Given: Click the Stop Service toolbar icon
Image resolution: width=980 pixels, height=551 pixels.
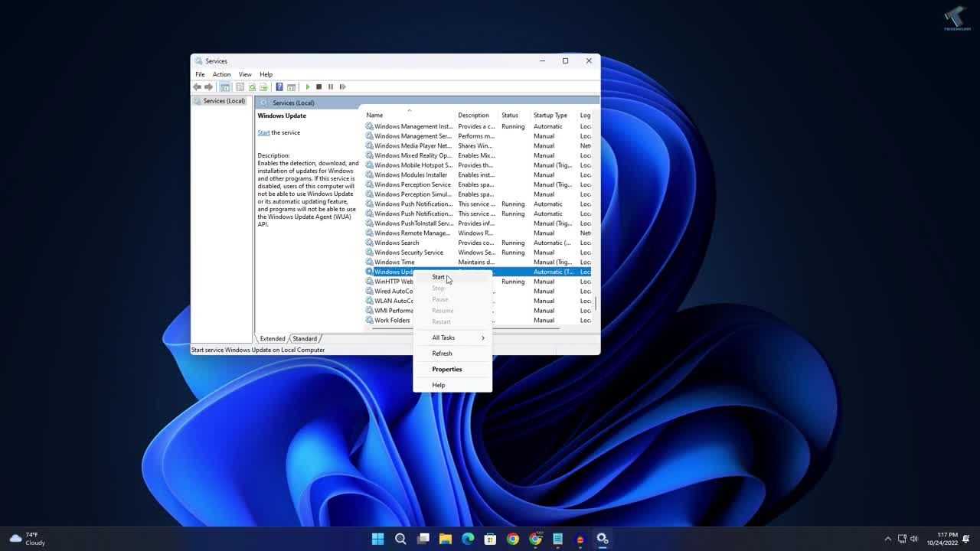Looking at the screenshot, I should coord(319,86).
